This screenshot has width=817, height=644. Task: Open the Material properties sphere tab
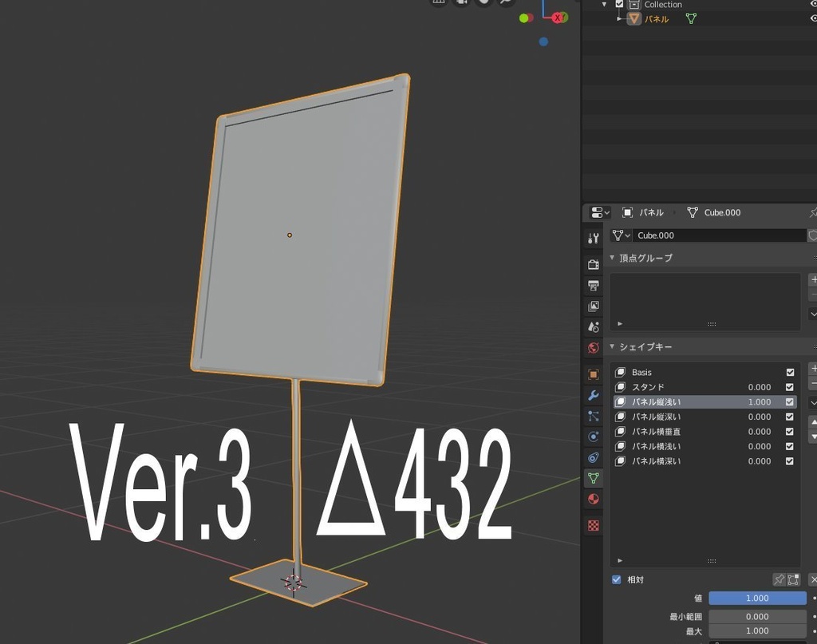tap(594, 499)
